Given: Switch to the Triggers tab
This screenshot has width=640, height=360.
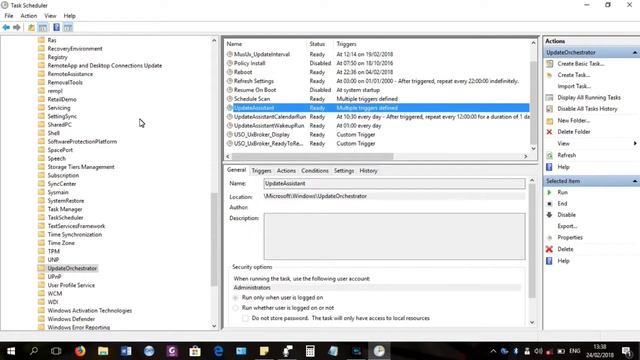Looking at the screenshot, I should (x=261, y=171).
